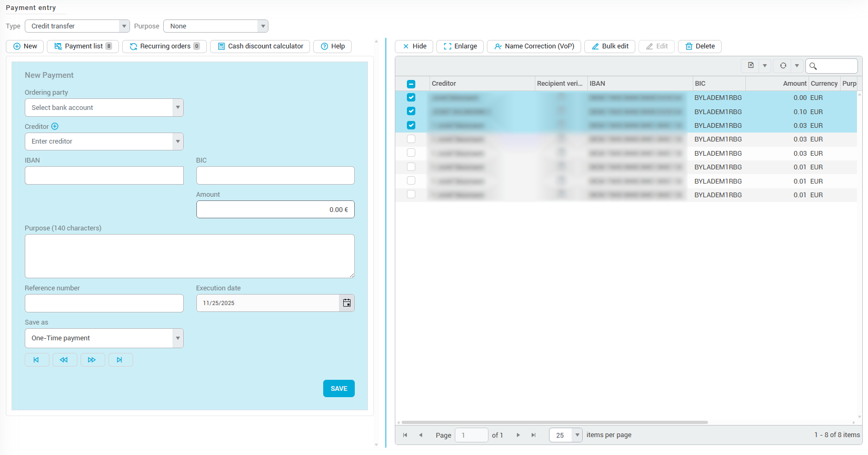868x455 pixels.
Task: Check the fourth payment row with amount 0.03
Action: point(411,139)
